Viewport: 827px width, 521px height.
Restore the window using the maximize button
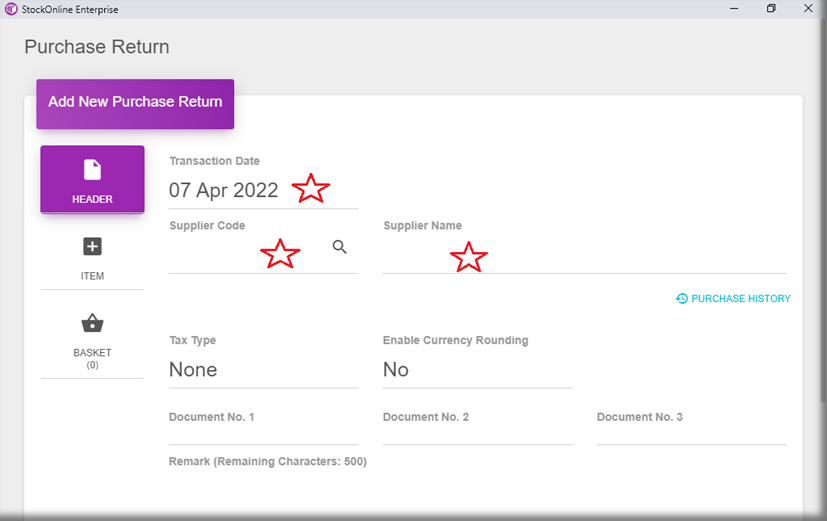pos(771,9)
